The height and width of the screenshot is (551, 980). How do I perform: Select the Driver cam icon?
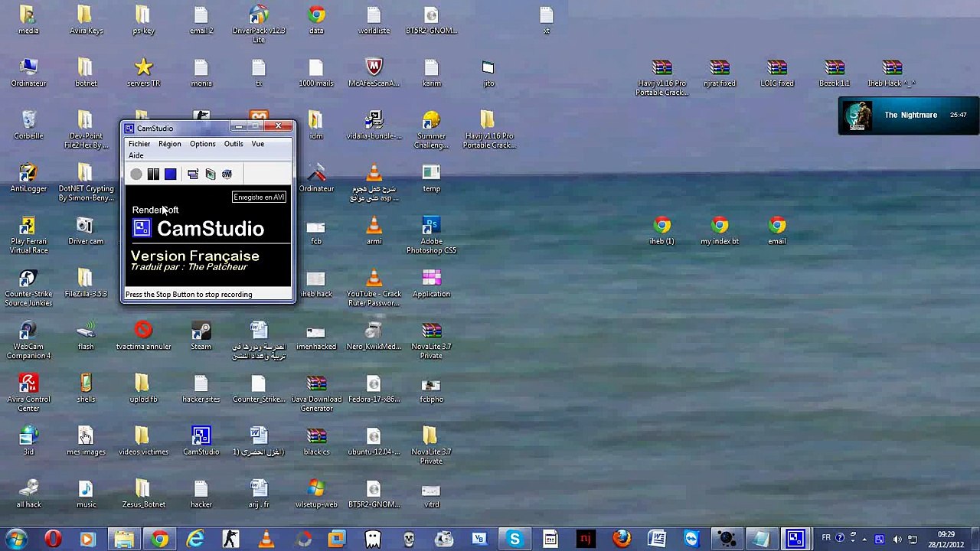coord(85,231)
